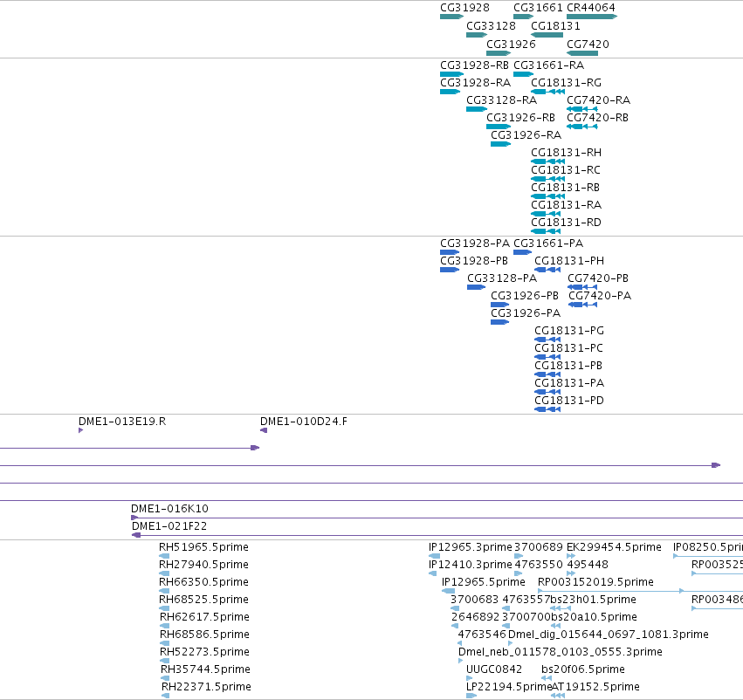743x700 pixels.
Task: Click EST Dmel_neb_011578_0103_0555.3prime
Action: 461,662
